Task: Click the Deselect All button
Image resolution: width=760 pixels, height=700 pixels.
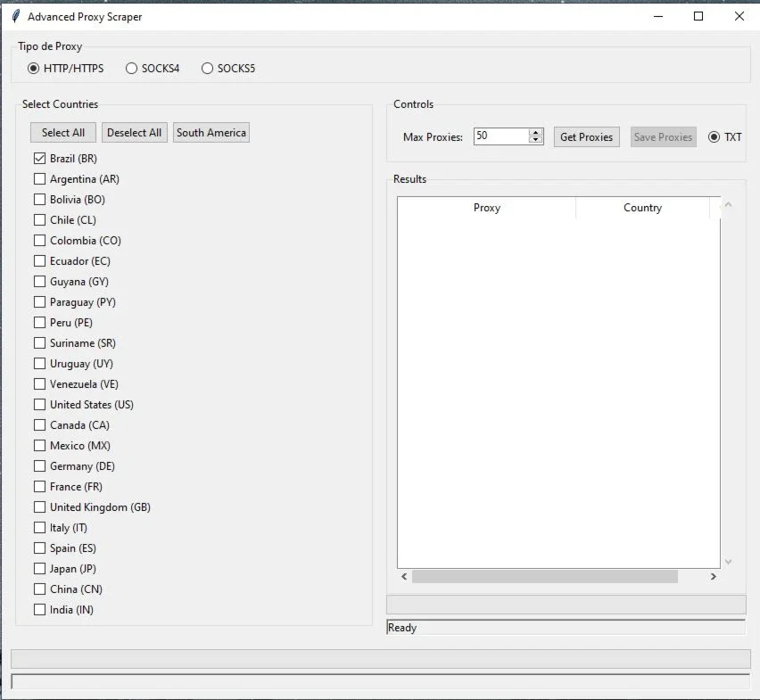Action: [x=135, y=133]
